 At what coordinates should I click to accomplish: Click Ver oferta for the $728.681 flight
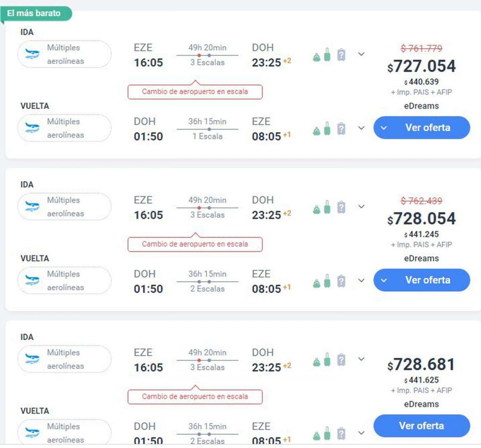(421, 426)
